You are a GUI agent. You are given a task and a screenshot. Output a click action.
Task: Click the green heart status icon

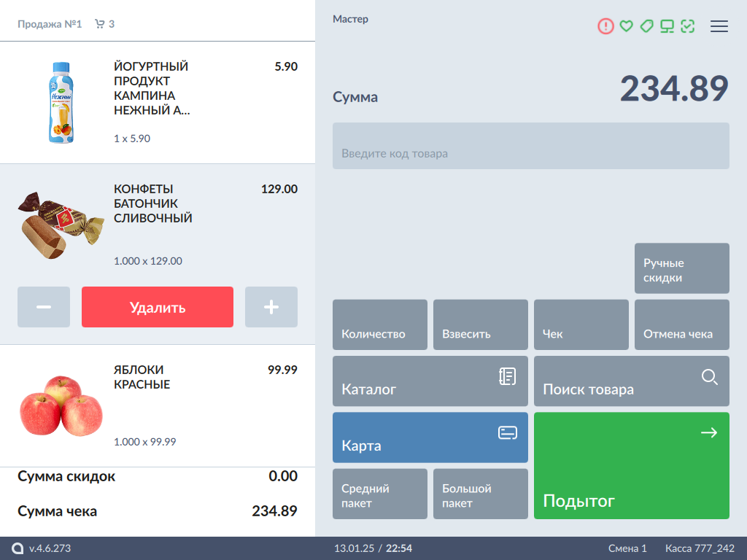(x=626, y=26)
